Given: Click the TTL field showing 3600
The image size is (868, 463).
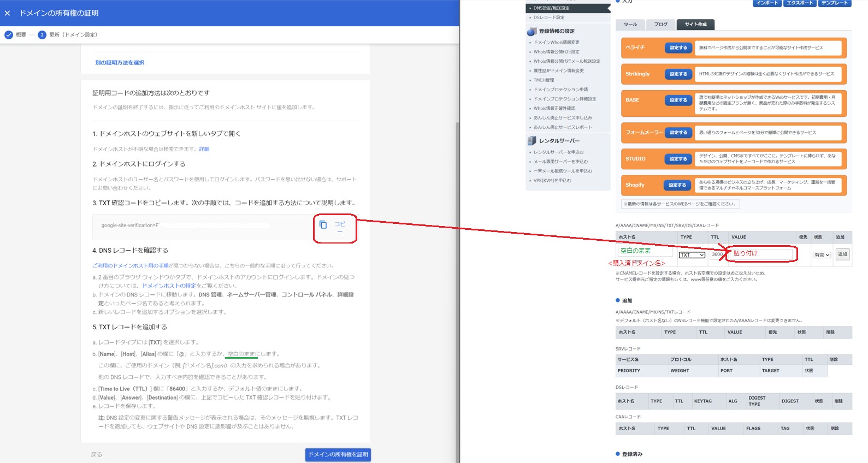Looking at the screenshot, I should (717, 254).
